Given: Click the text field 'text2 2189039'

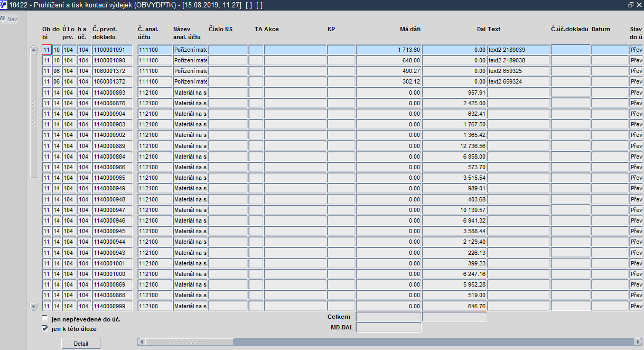Looking at the screenshot, I should click(x=519, y=50).
